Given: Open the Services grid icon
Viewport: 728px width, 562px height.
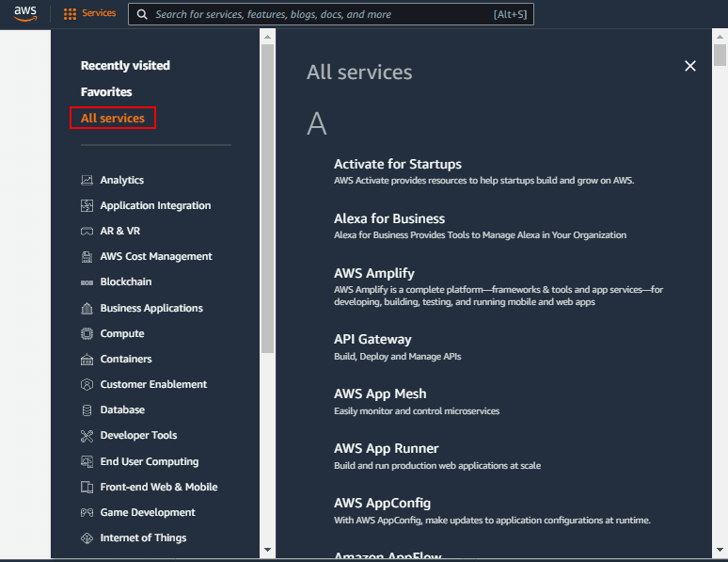Looking at the screenshot, I should click(70, 14).
